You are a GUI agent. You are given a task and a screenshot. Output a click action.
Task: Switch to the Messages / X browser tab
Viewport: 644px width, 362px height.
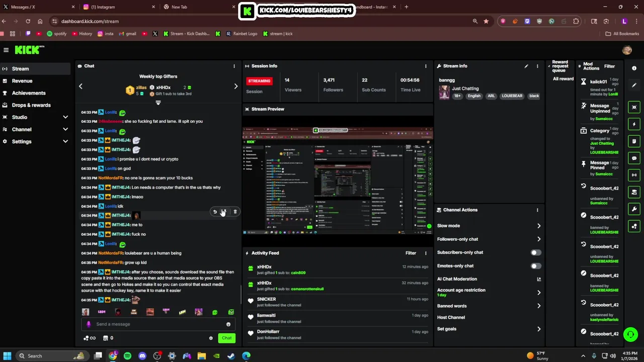pyautogui.click(x=38, y=7)
